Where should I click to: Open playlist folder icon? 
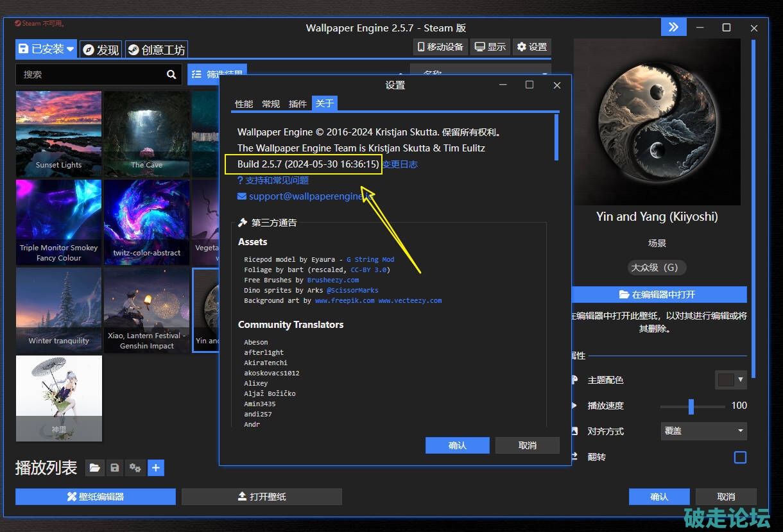pyautogui.click(x=95, y=468)
